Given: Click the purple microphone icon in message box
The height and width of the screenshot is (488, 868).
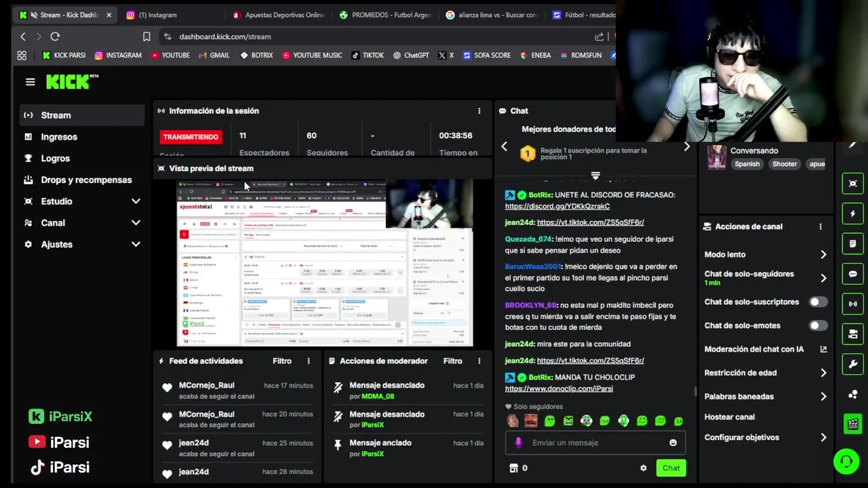Looking at the screenshot, I should tap(519, 443).
